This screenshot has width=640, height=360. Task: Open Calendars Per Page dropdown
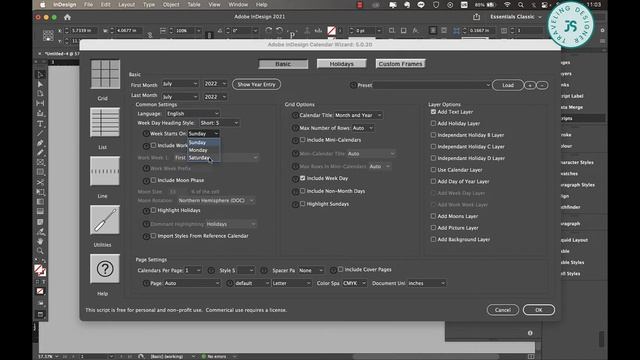tap(193, 270)
